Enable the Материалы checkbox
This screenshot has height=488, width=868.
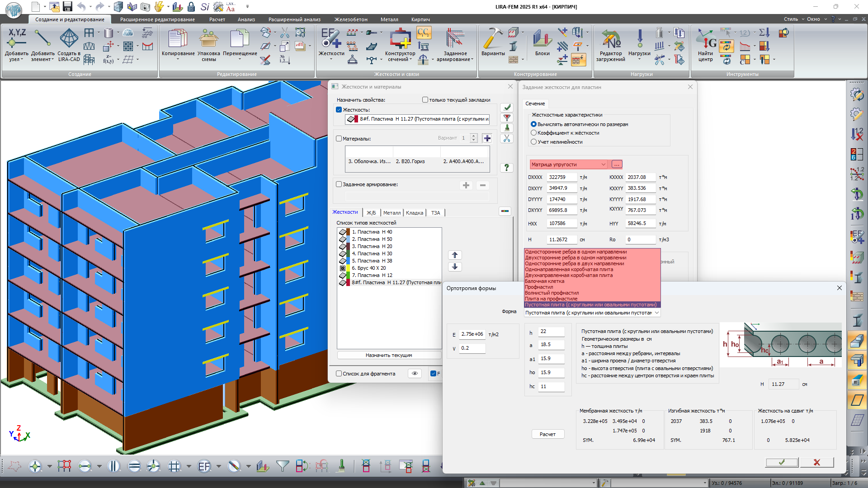(x=339, y=139)
